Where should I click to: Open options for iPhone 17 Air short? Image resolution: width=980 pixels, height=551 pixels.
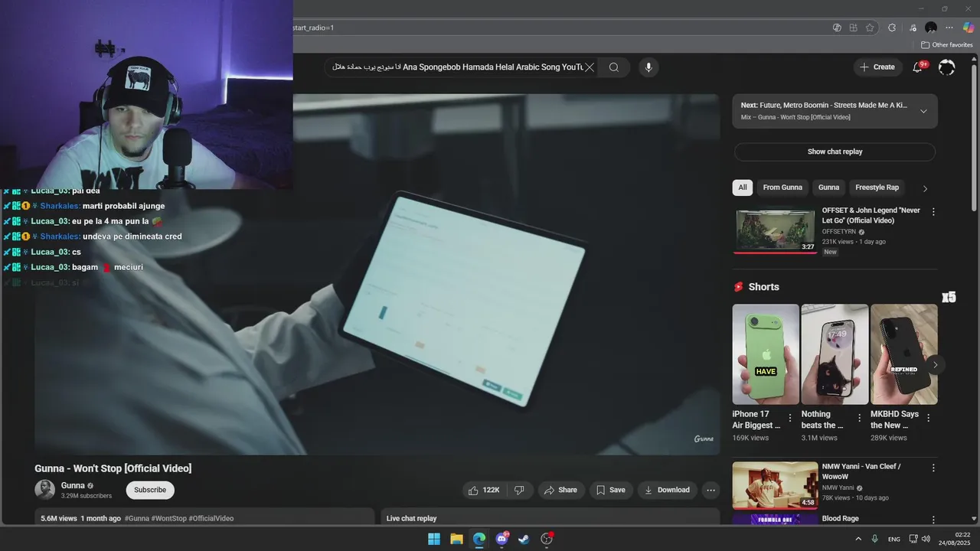[790, 418]
